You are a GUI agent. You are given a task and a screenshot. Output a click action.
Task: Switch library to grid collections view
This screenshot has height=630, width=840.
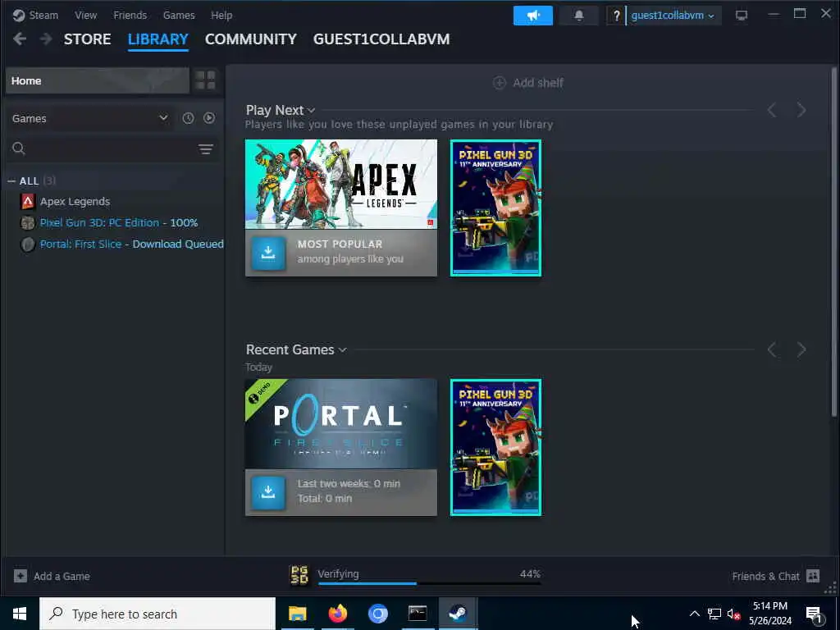tap(205, 80)
